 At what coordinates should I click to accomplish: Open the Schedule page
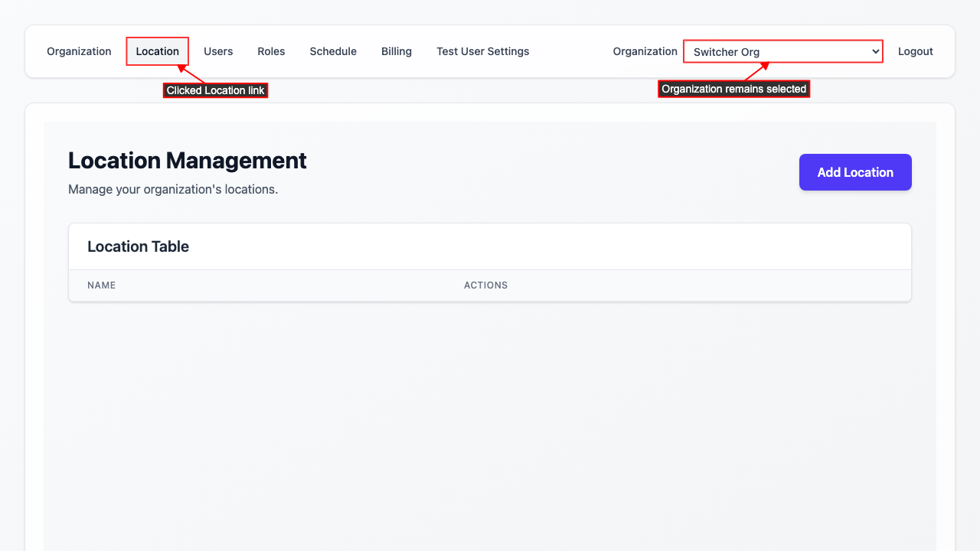[x=333, y=51]
